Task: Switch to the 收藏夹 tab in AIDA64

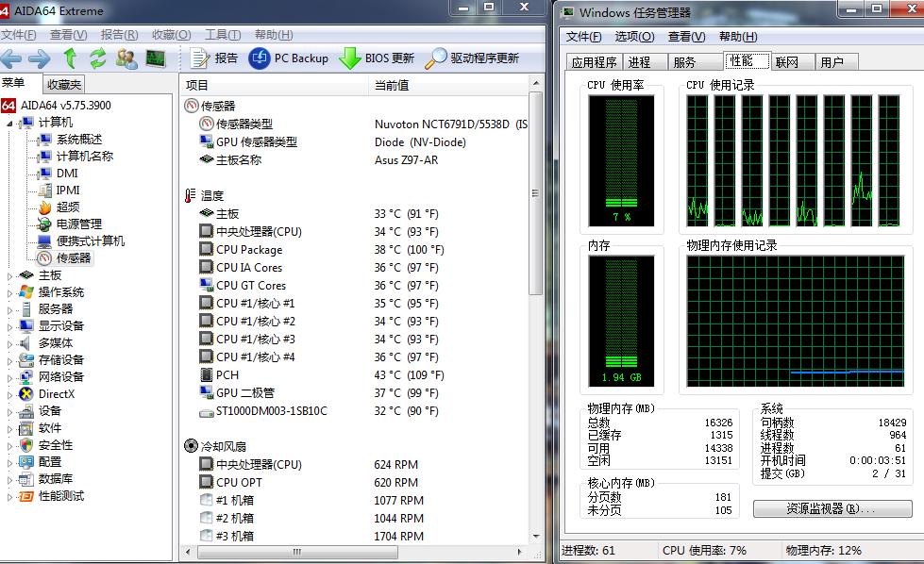Action: tap(63, 83)
